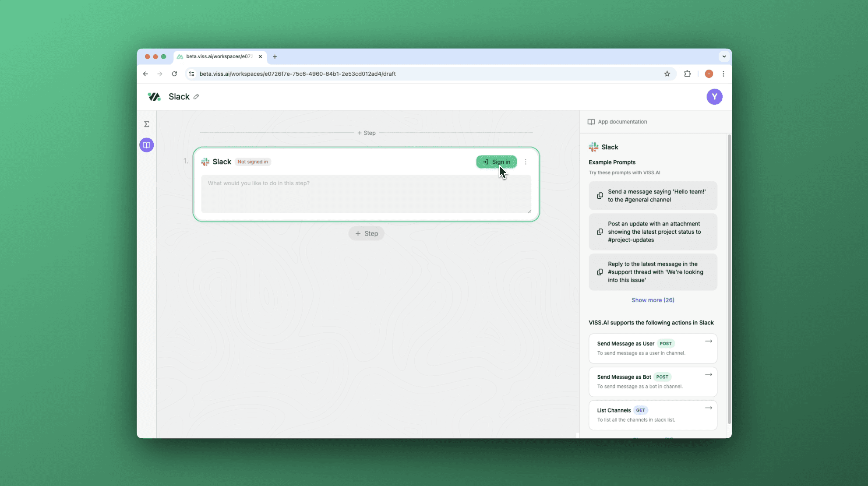Click the three-dot overflow menu on step card

pyautogui.click(x=526, y=162)
